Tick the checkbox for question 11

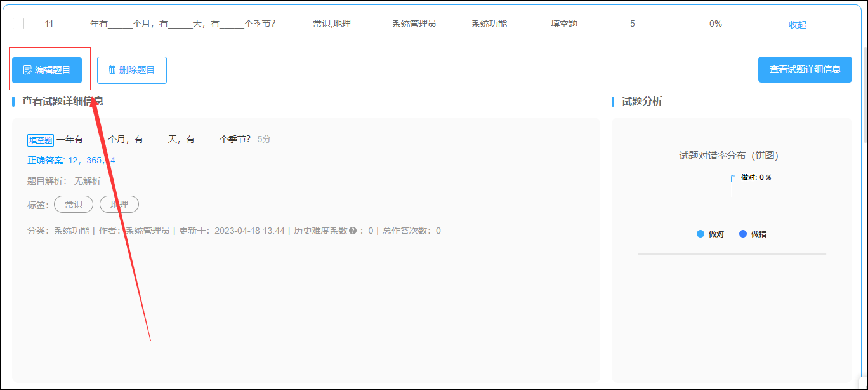pyautogui.click(x=18, y=24)
